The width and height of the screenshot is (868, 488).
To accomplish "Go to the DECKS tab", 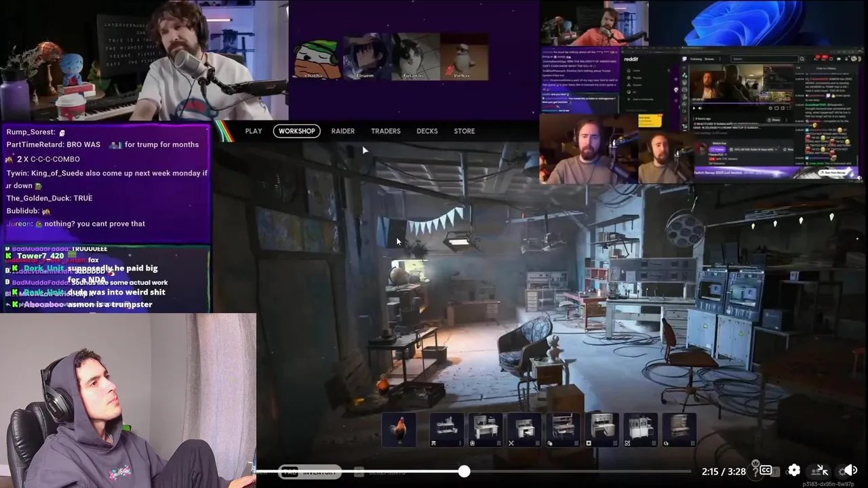I will (x=427, y=131).
